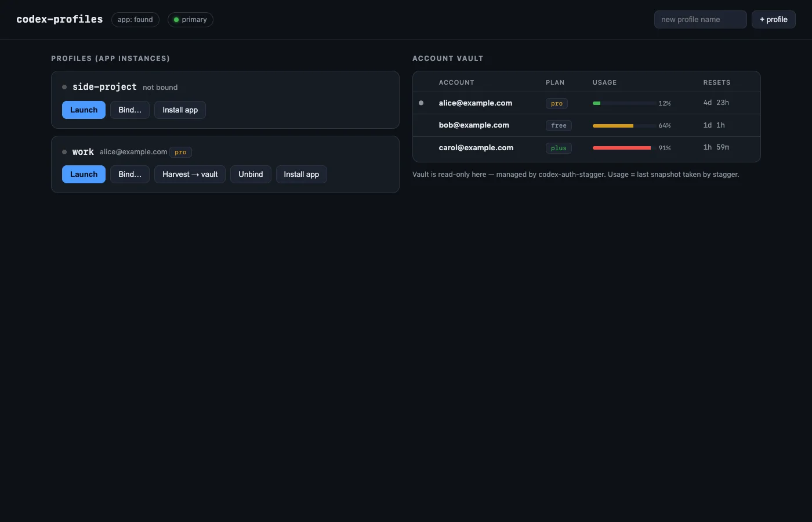
Task: Click the green primary status dot
Action: click(x=176, y=20)
